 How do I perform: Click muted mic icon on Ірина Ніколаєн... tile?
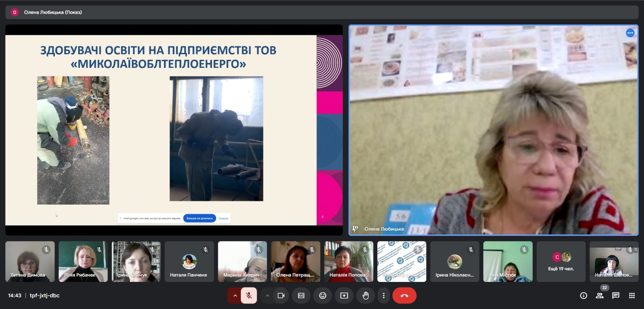coord(471,249)
